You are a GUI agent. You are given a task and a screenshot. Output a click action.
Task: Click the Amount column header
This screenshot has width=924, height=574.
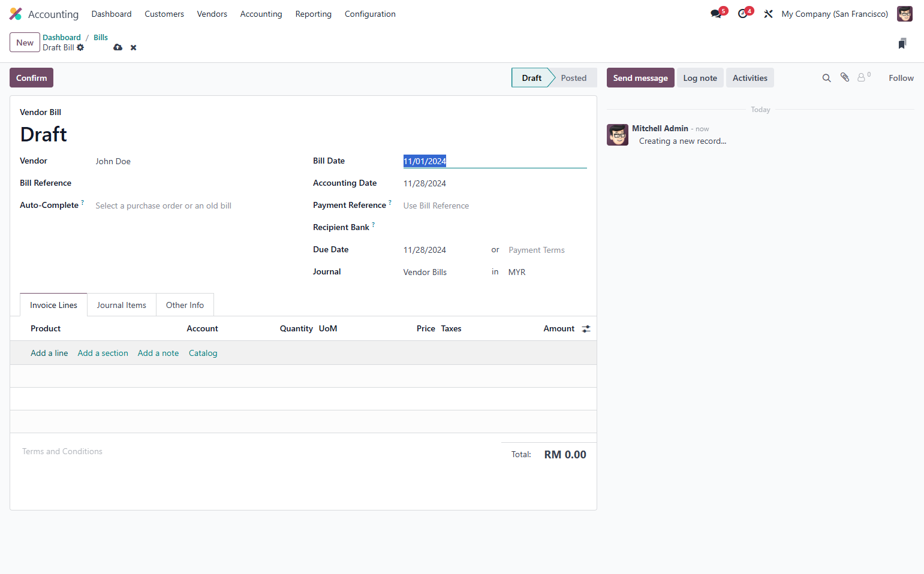pyautogui.click(x=559, y=328)
